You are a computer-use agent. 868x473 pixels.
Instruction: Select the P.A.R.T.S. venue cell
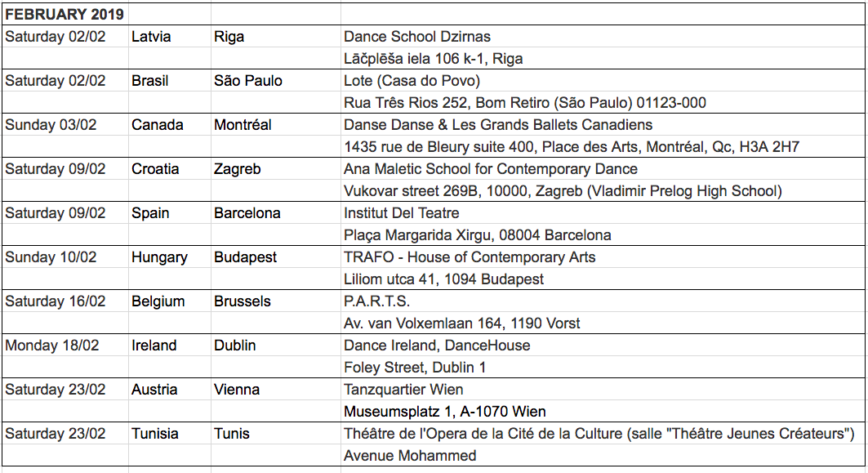pyautogui.click(x=603, y=301)
